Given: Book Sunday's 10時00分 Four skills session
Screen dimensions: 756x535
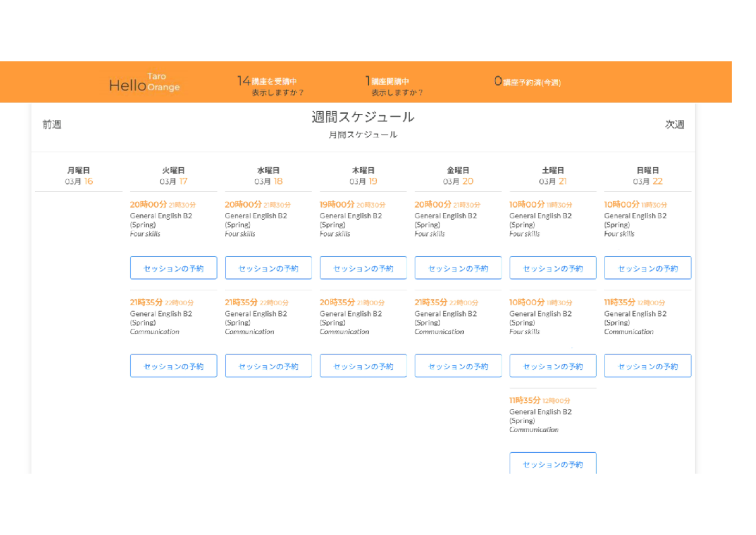Looking at the screenshot, I should coord(648,268).
